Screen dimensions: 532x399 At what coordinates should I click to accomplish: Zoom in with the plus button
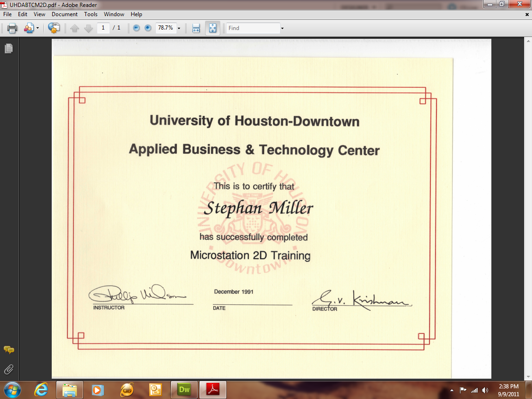click(x=148, y=28)
